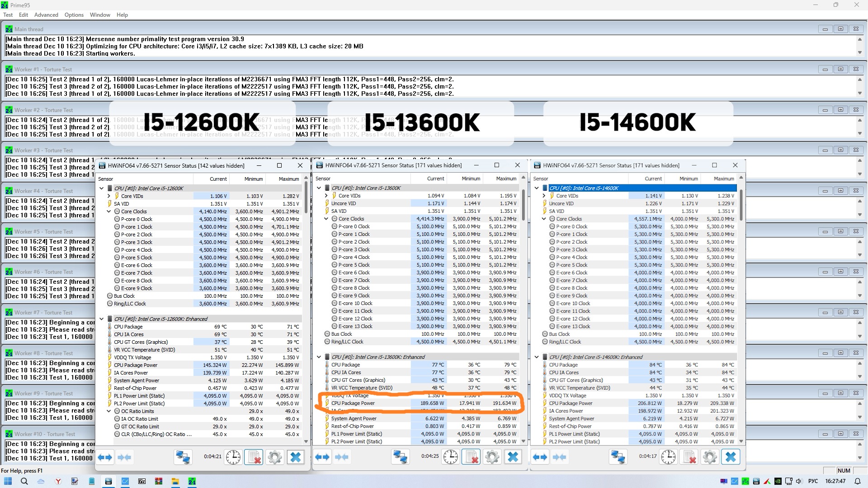Open Windows Start menu

[x=8, y=481]
